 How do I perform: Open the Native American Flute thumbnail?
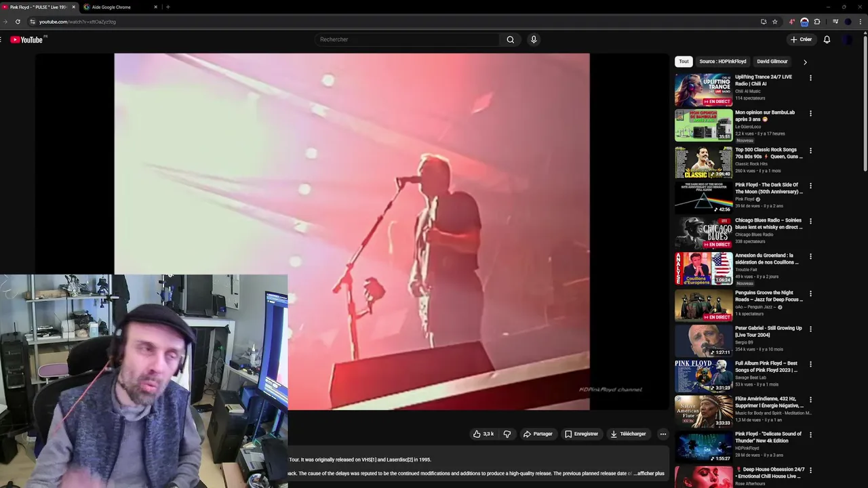[x=703, y=412]
